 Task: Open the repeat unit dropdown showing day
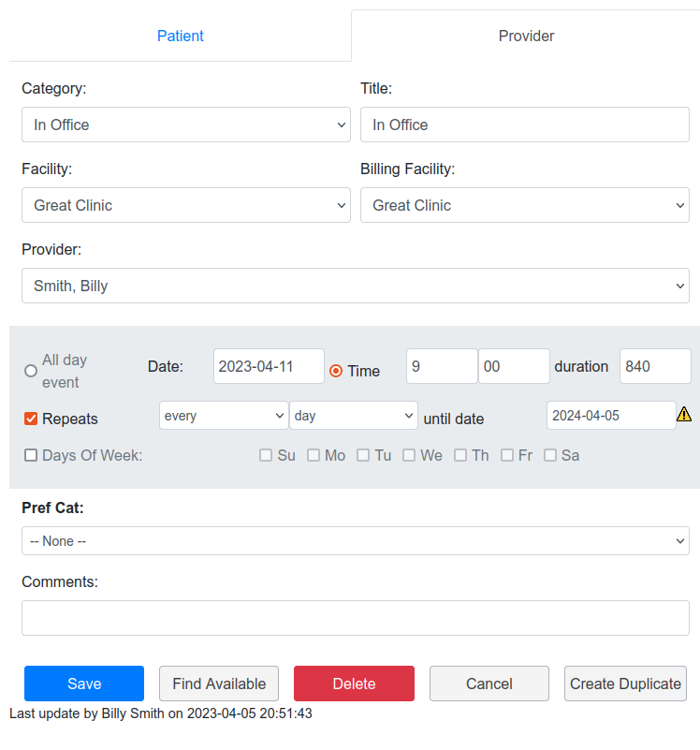353,415
